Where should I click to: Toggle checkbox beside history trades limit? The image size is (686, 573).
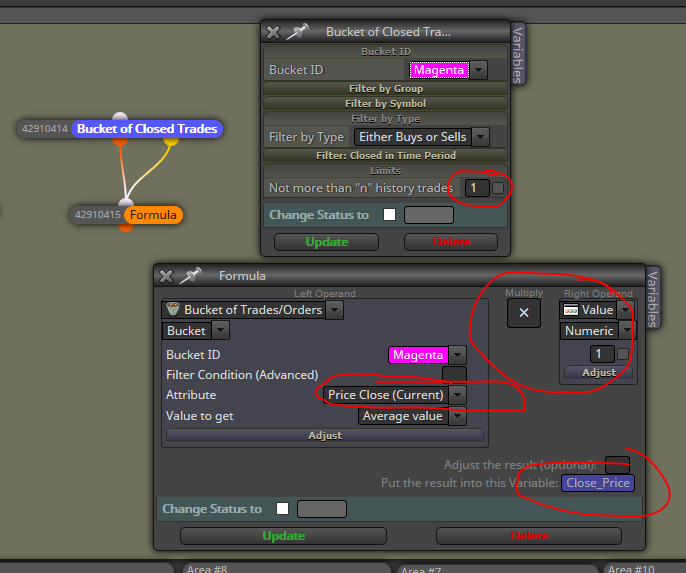[x=497, y=188]
